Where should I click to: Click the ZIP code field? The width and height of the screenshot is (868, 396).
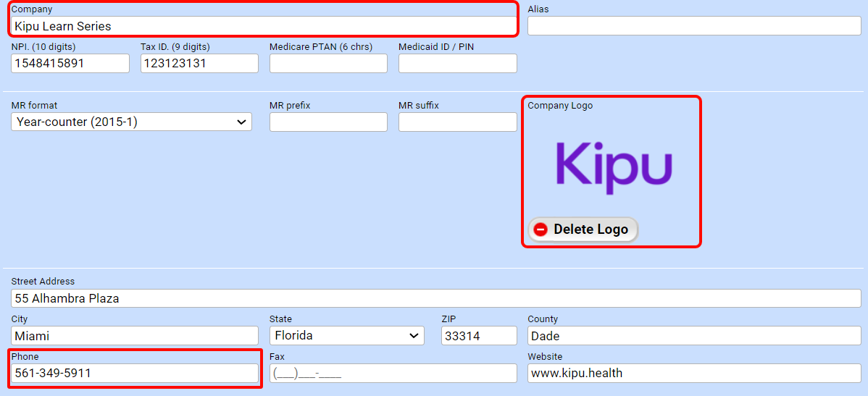[x=479, y=336]
